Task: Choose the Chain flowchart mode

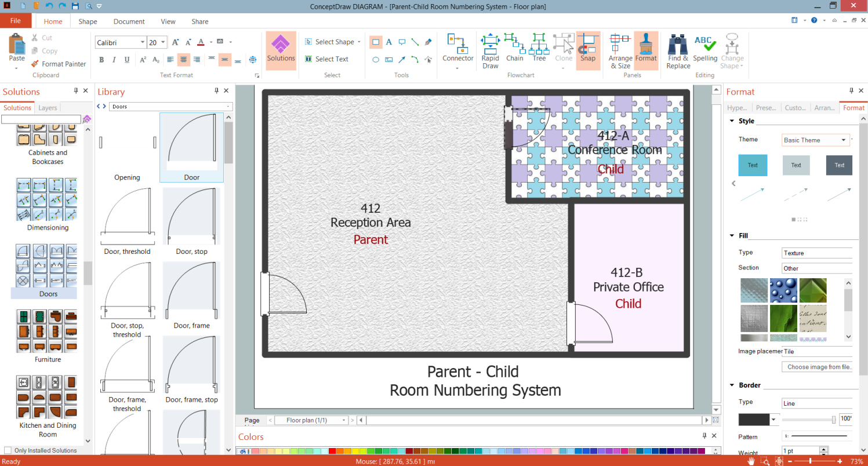Action: pos(514,48)
